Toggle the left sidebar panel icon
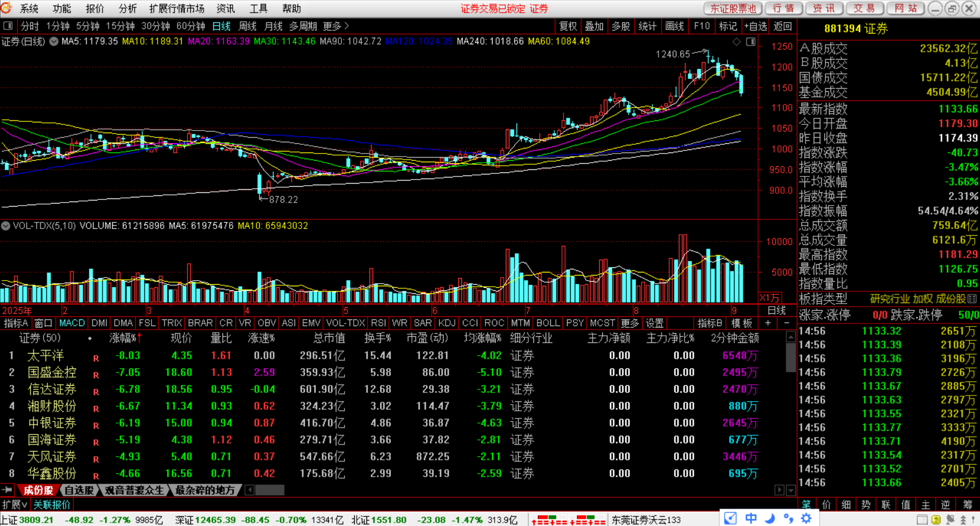This screenshot has width=980, height=526. (x=8, y=26)
